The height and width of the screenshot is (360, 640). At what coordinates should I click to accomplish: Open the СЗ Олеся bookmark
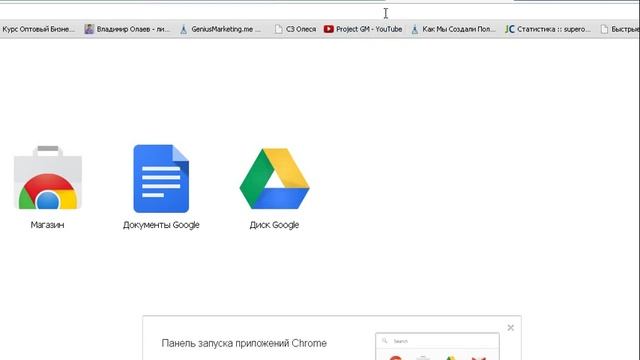(296, 29)
